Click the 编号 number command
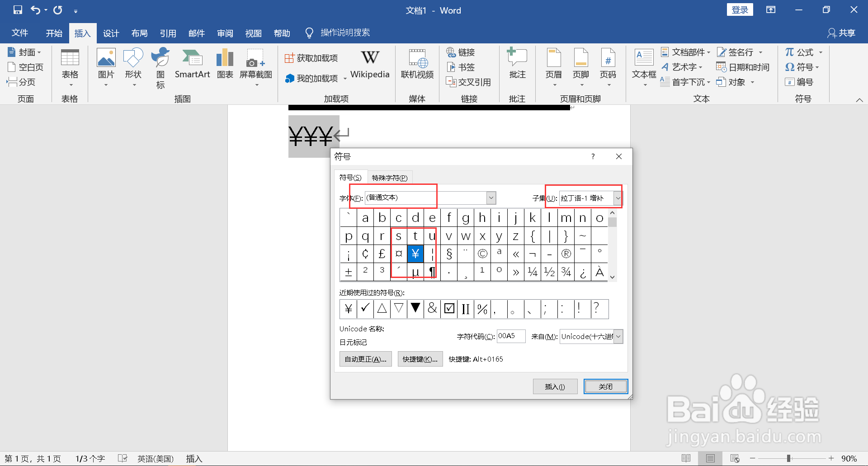Viewport: 868px width, 466px height. click(x=799, y=82)
